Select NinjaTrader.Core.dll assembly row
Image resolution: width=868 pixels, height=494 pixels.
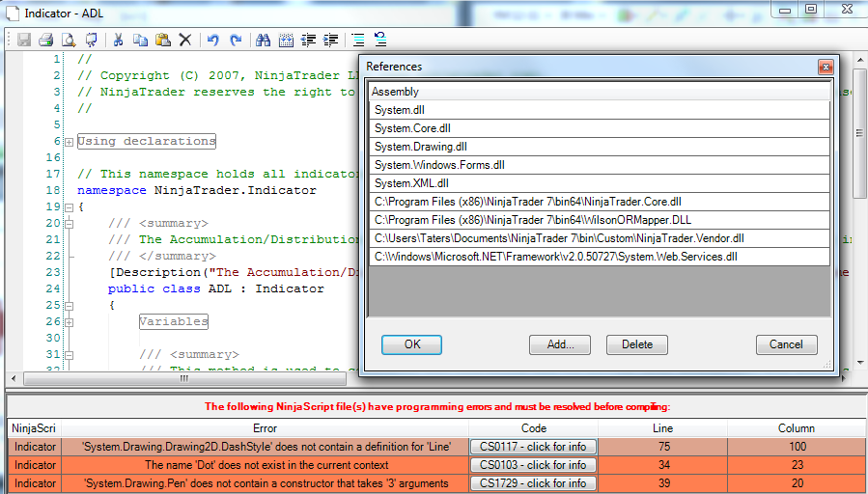600,202
